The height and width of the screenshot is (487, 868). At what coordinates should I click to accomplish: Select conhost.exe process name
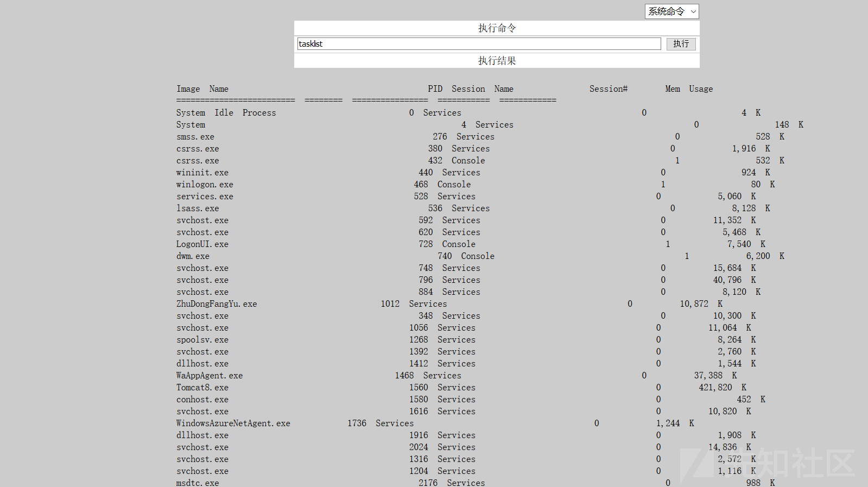tap(202, 400)
